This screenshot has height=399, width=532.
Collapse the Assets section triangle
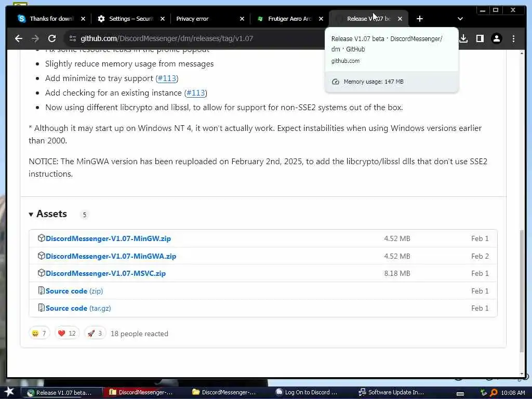pyautogui.click(x=31, y=215)
